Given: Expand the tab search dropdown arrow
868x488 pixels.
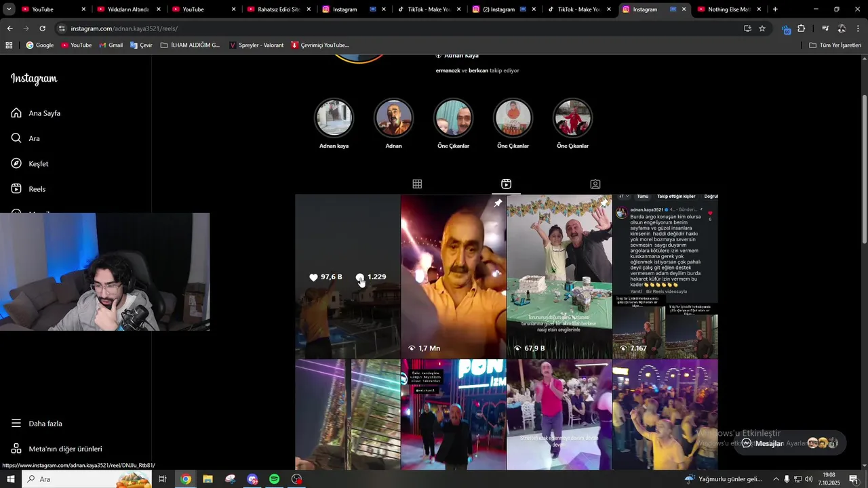Looking at the screenshot, I should (x=9, y=9).
